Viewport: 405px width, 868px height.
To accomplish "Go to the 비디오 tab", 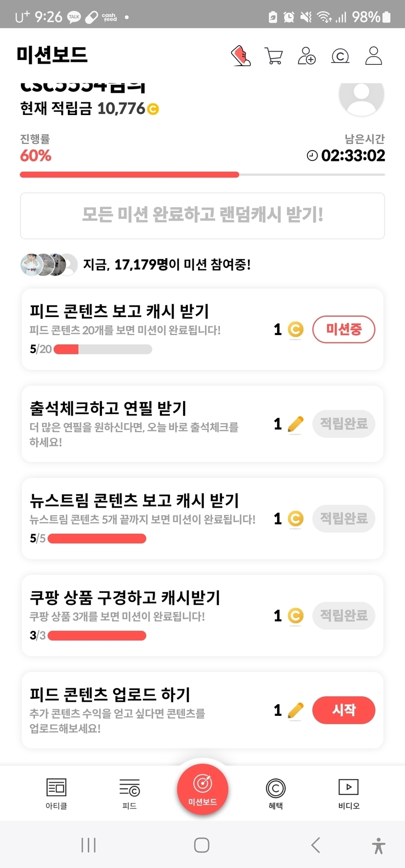I will 348,793.
